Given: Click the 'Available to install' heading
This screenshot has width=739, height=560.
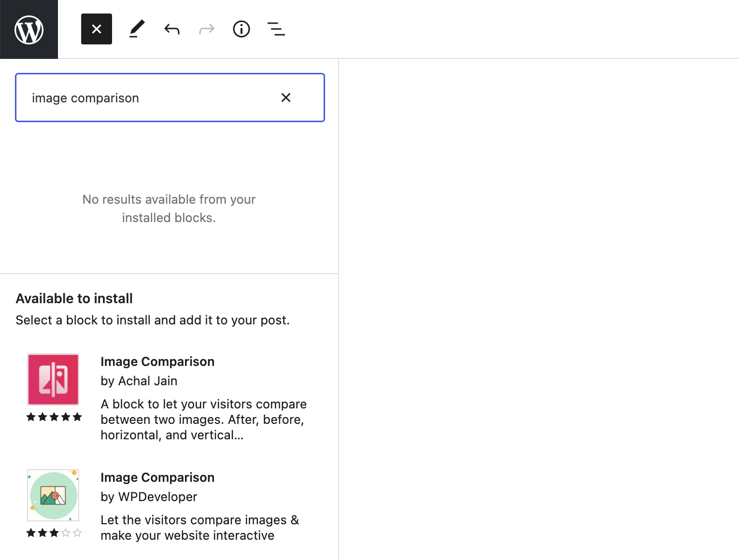Looking at the screenshot, I should pos(74,298).
